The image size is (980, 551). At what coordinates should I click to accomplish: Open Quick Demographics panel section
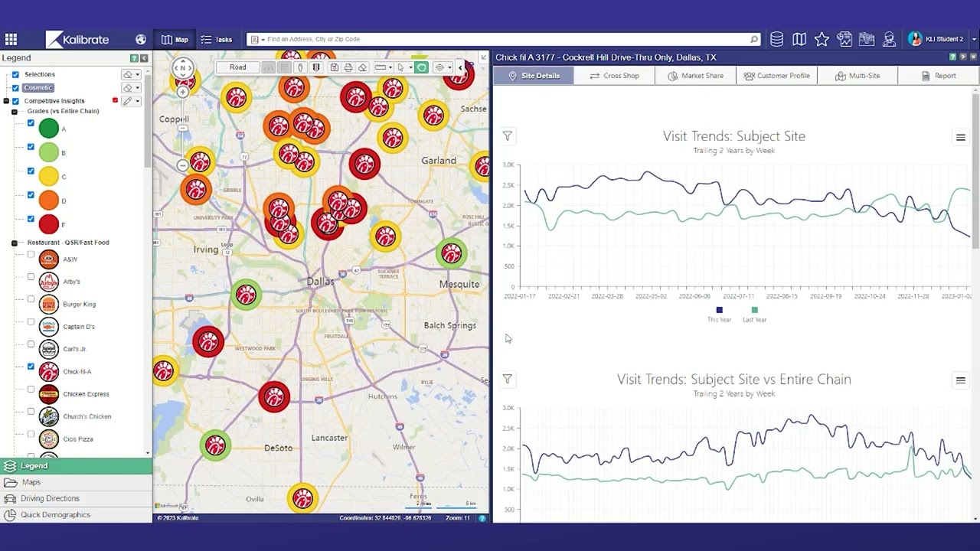click(77, 515)
